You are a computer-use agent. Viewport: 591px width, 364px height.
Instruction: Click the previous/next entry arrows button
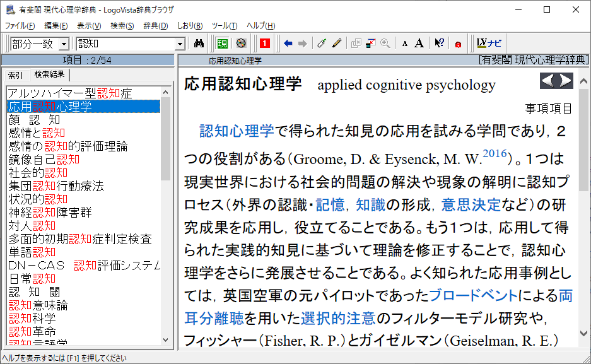click(x=556, y=81)
